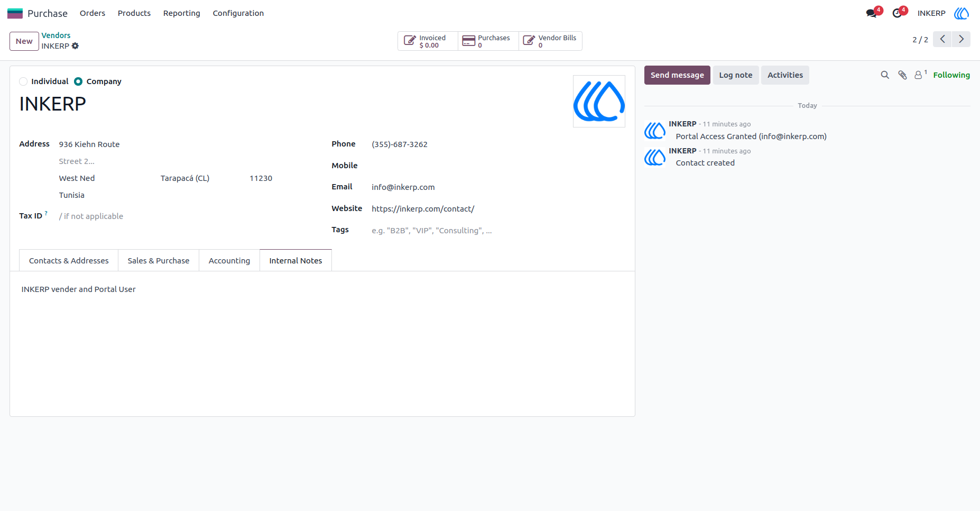The image size is (980, 511).
Task: Click avatar next to Contact created message
Action: [x=654, y=157]
